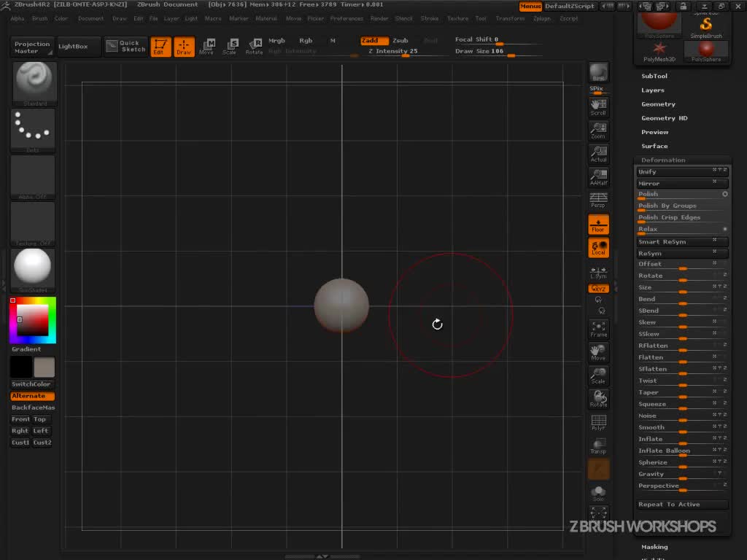Screen dimensions: 747x560
Task: Expand the Geometry palette section
Action: click(x=659, y=104)
